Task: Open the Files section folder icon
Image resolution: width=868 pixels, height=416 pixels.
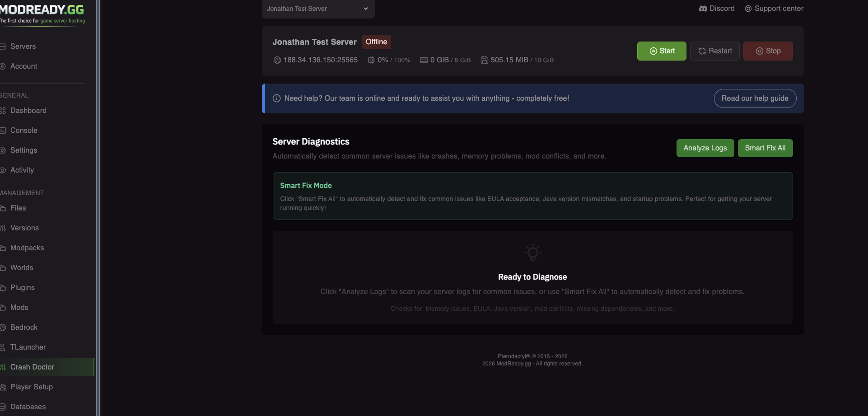Action: pos(3,208)
